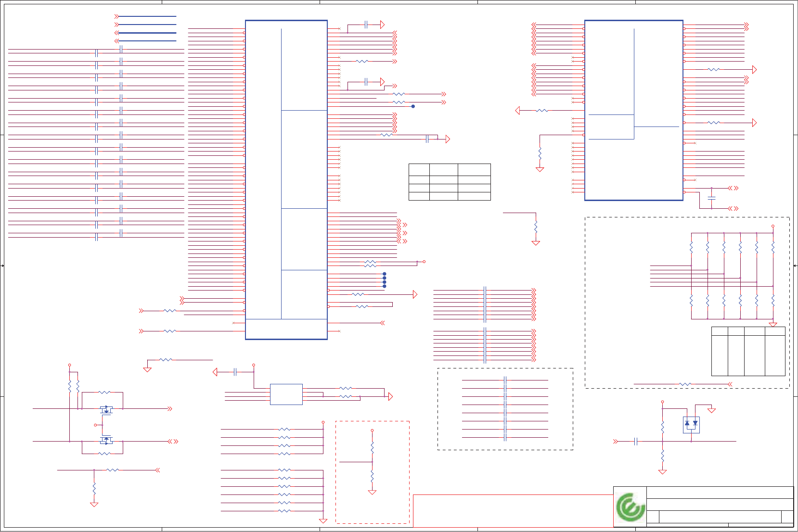This screenshot has width=798, height=532.
Task: Select the capacitor beside the small IC's power arrow
Action: point(235,372)
